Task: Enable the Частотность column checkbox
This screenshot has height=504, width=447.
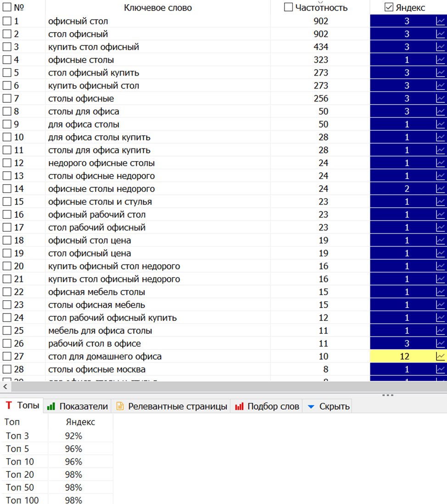Action: coord(288,7)
